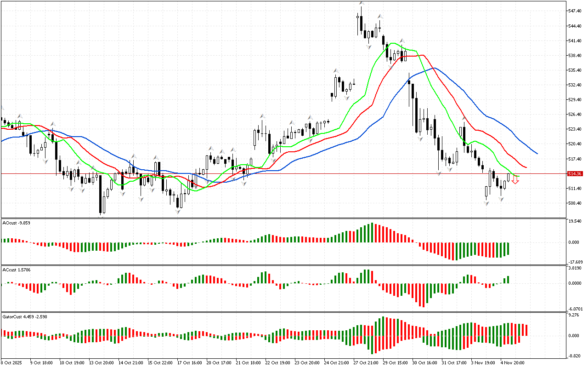This screenshot has width=588, height=368.
Task: Click the 547.40 price scale label
Action: pyautogui.click(x=575, y=11)
